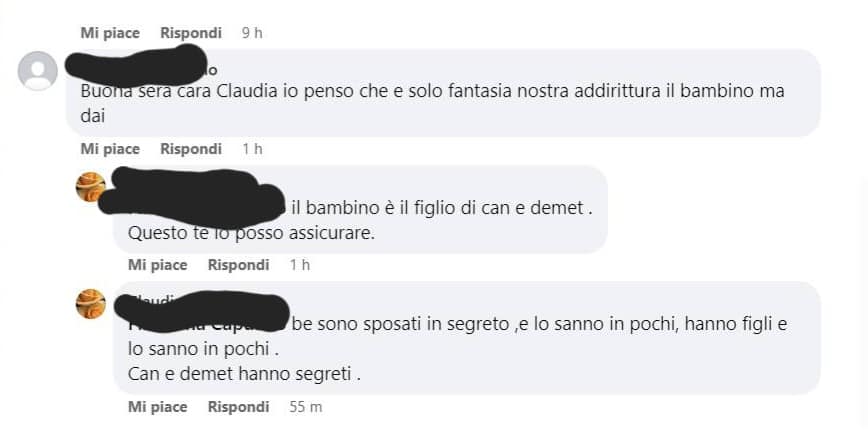The width and height of the screenshot is (868, 440).
Task: Open the orange avatar beside the "sposati in segreto" comment
Action: click(x=91, y=304)
